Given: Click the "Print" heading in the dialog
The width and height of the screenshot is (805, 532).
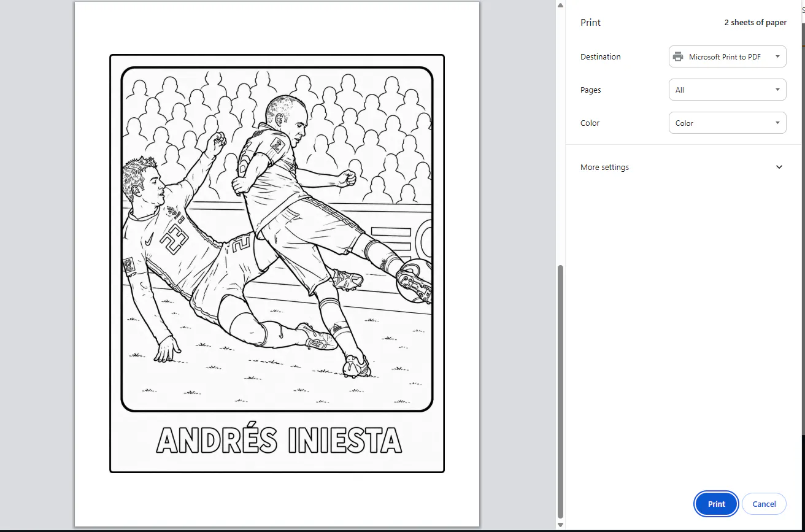Looking at the screenshot, I should coord(591,23).
